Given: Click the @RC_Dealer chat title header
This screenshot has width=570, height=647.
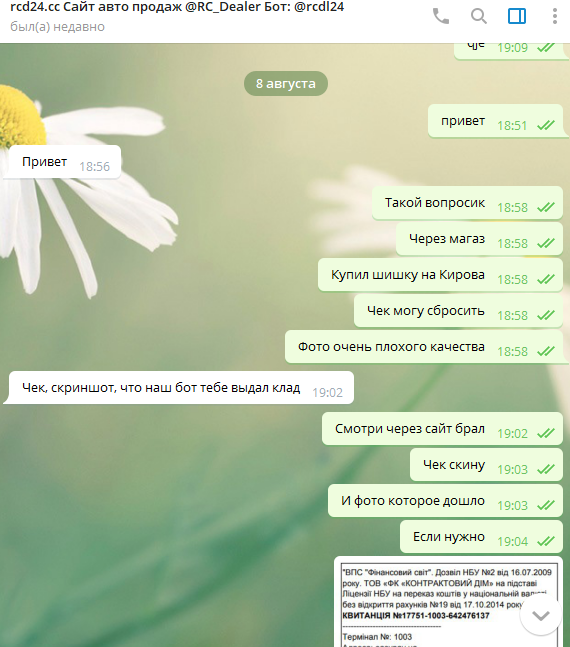Looking at the screenshot, I should (x=177, y=7).
